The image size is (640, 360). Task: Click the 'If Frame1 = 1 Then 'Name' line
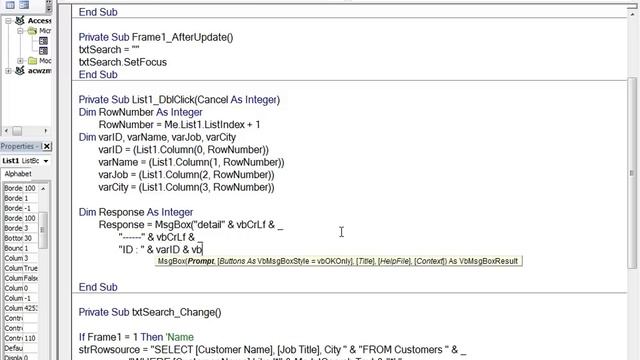point(136,337)
